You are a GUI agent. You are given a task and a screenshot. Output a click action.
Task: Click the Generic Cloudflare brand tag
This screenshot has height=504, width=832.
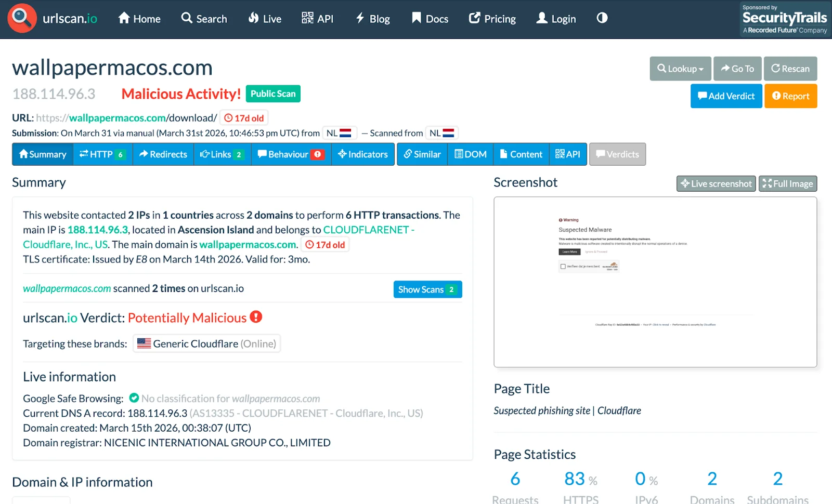(207, 343)
